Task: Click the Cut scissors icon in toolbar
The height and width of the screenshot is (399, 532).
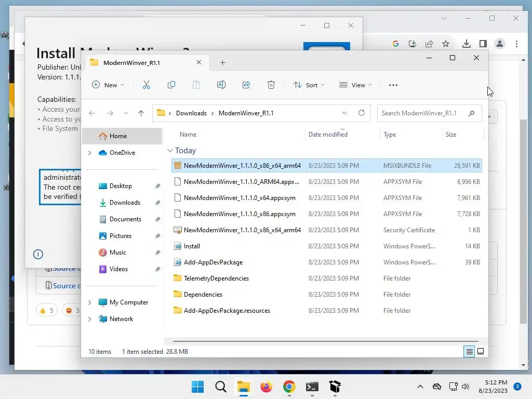Action: (x=146, y=85)
